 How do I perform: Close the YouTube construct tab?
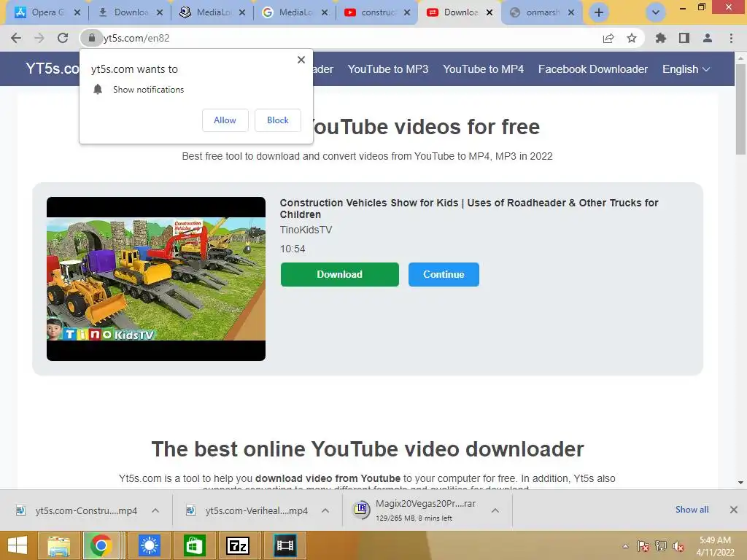click(x=407, y=12)
